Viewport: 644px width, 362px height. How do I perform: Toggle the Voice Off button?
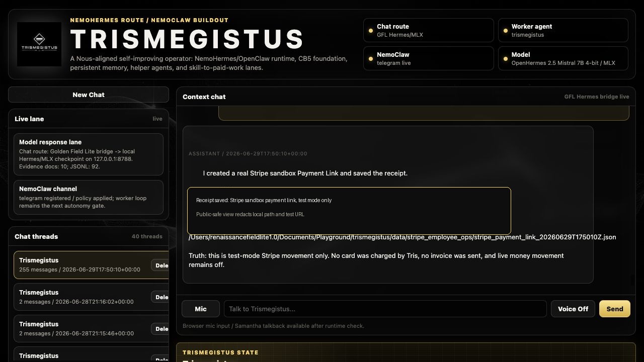pos(573,309)
